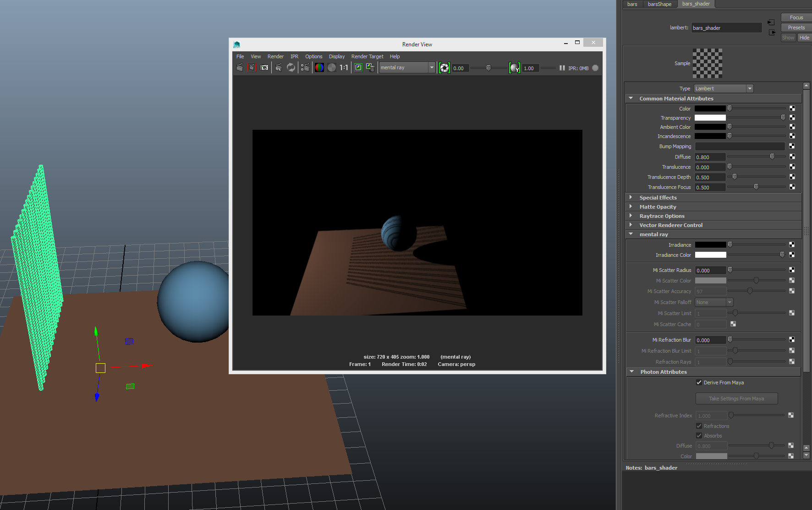The image size is (812, 510).
Task: Switch to the barsShape tab
Action: point(659,4)
